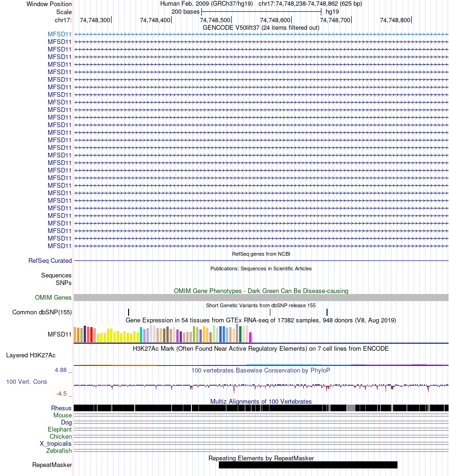Click the Human Feb. 2009 (GRCh37/hg19) assembly text
449x476 pixels.
pos(207,4)
